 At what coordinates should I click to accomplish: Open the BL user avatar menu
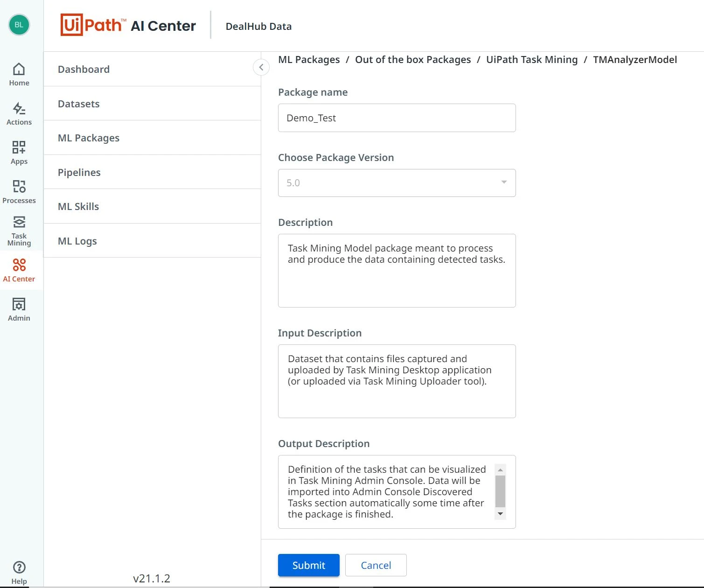(19, 25)
